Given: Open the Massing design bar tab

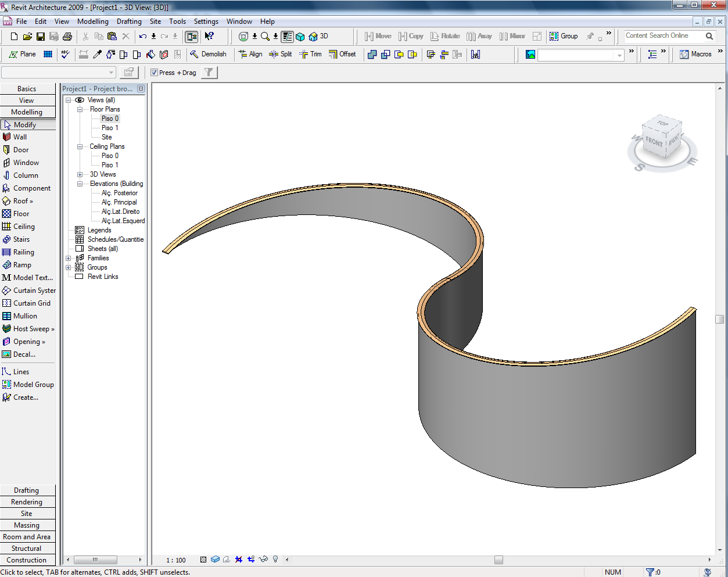Looking at the screenshot, I should click(x=27, y=525).
